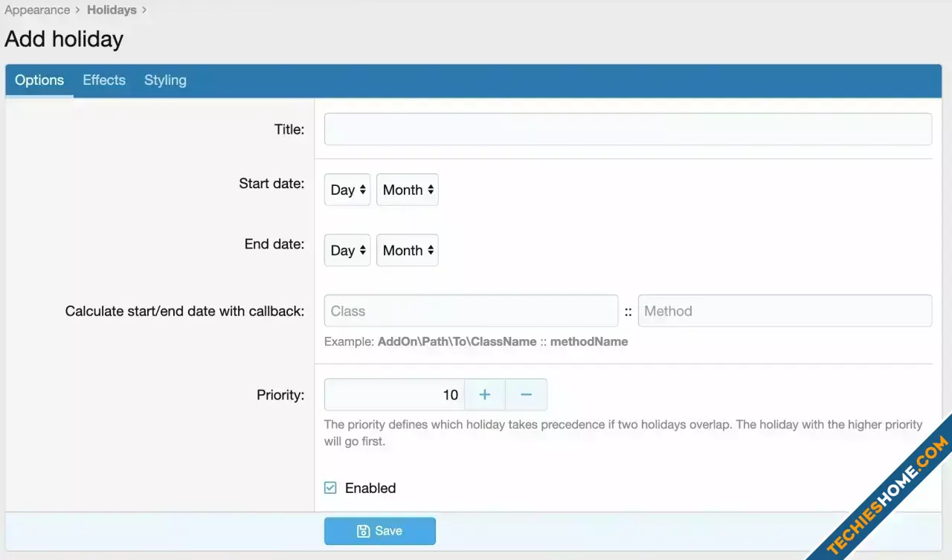This screenshot has height=560, width=952.
Task: Click the 'End date:' label
Action: [274, 244]
